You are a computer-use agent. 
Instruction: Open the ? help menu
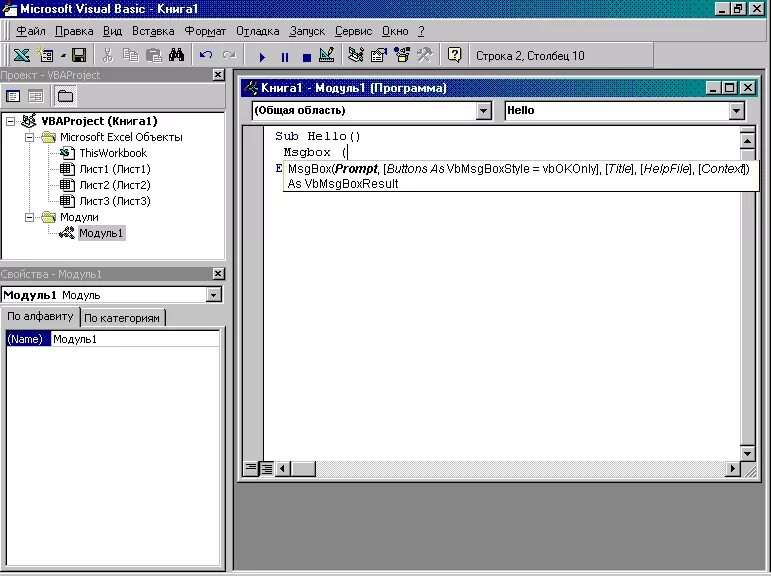pos(421,31)
